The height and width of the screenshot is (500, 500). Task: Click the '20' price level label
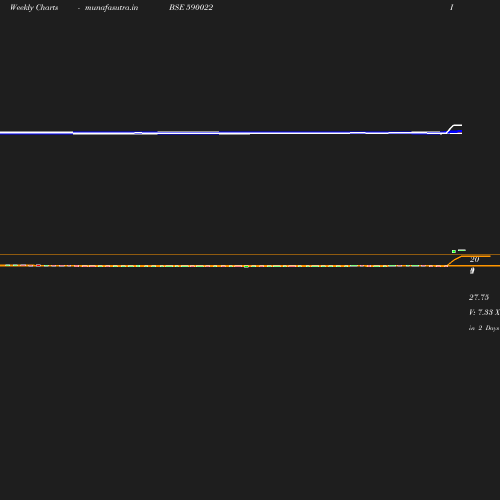click(x=475, y=259)
